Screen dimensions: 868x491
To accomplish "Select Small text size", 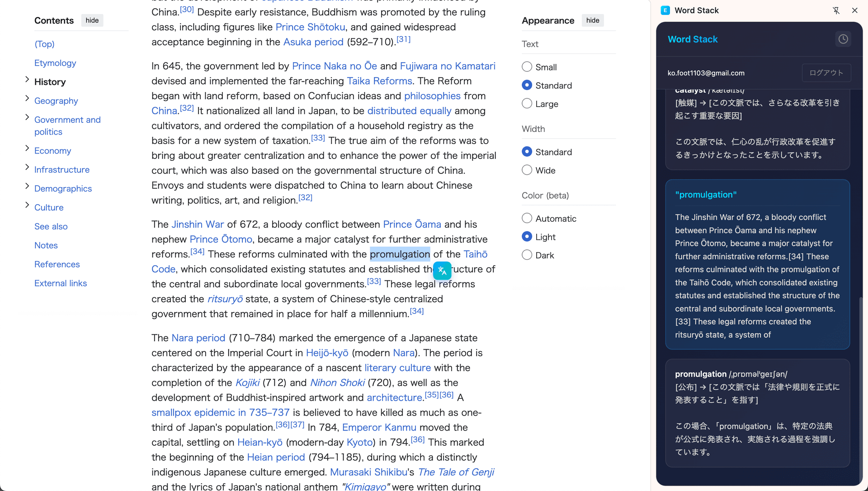I will 527,66.
